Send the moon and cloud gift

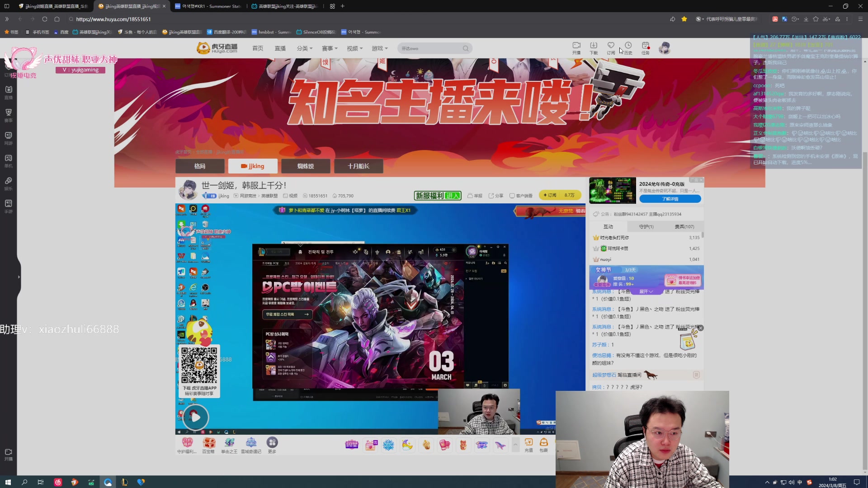coord(407,445)
